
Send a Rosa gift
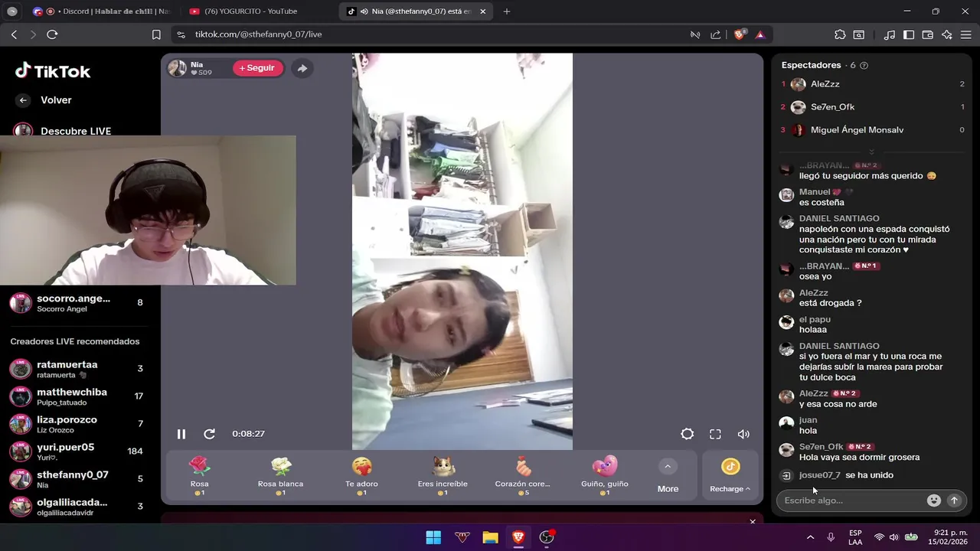click(200, 476)
